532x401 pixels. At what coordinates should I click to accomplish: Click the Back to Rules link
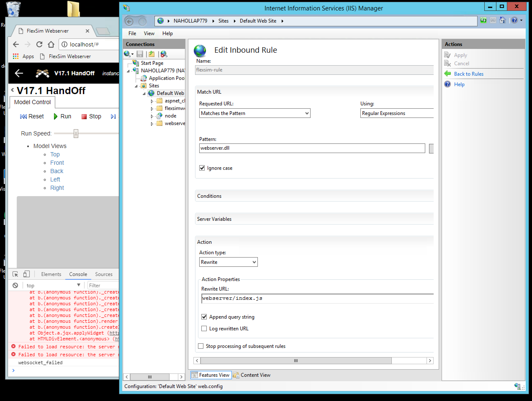[469, 74]
